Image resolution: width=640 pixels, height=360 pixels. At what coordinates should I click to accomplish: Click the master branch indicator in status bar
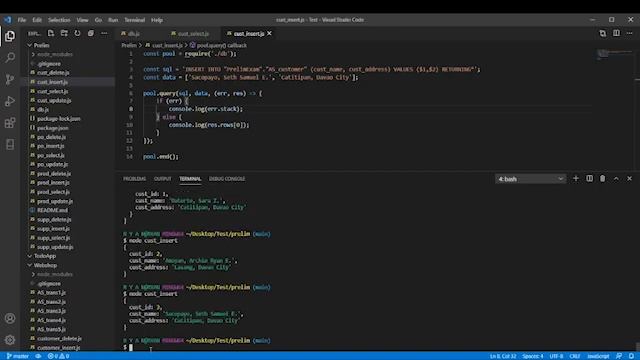pyautogui.click(x=18, y=356)
